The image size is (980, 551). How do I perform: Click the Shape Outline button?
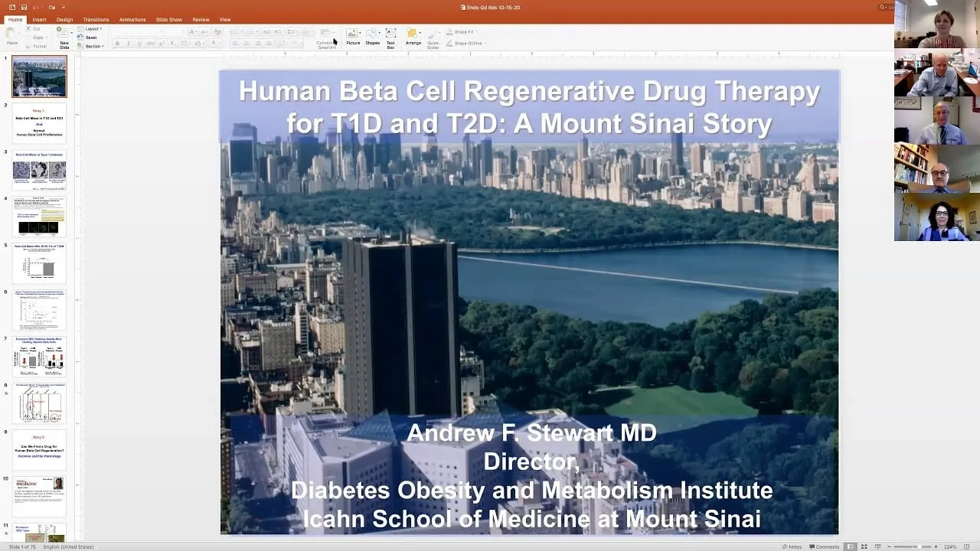465,43
